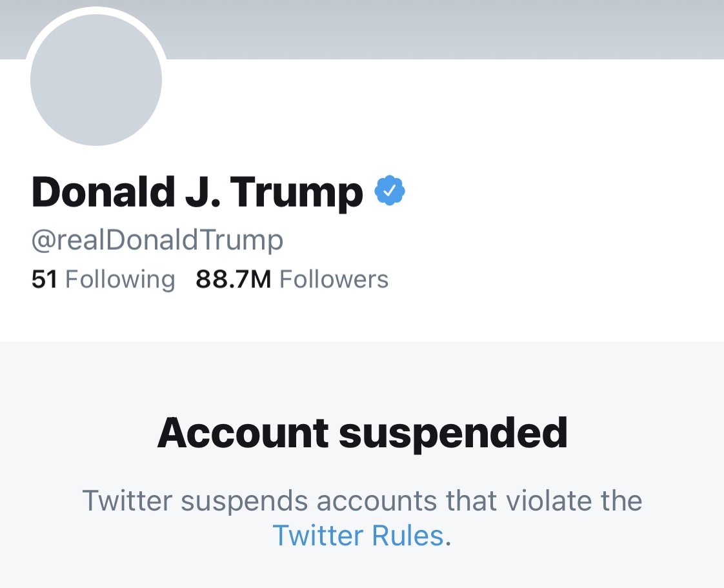Open the 88.7M Followers list
The width and height of the screenshot is (724, 588).
click(x=292, y=279)
